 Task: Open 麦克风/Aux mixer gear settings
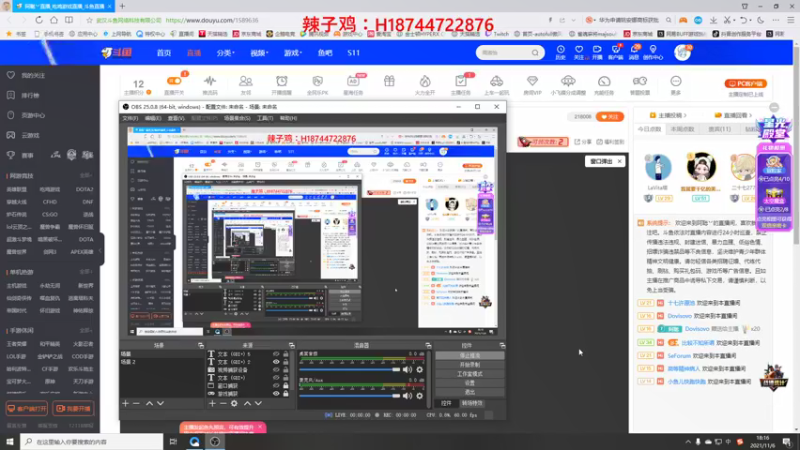pyautogui.click(x=419, y=395)
